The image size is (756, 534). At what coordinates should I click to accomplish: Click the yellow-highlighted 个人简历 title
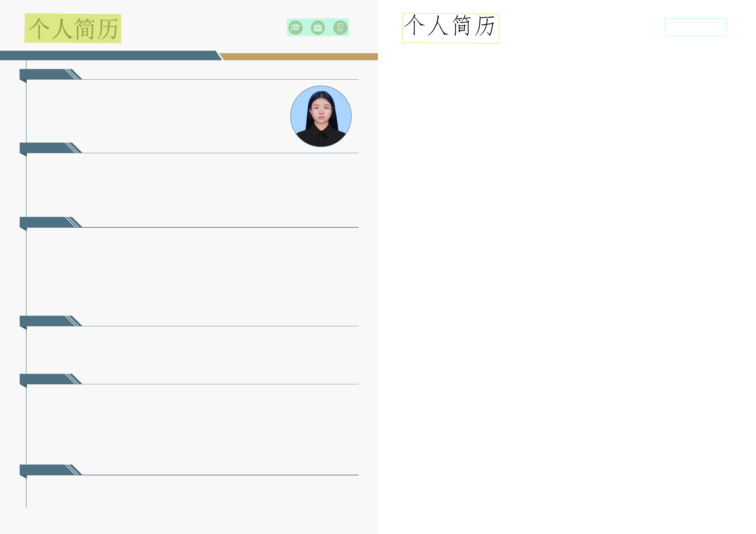(73, 28)
